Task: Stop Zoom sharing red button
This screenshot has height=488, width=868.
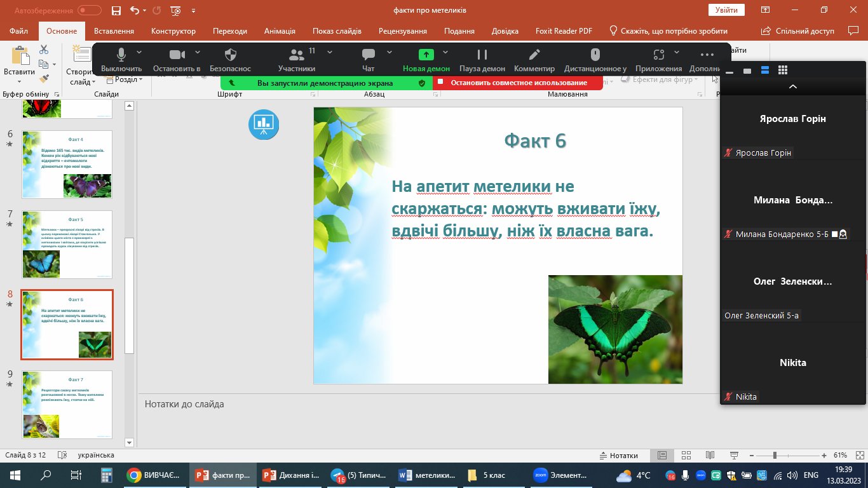Action: 518,83
